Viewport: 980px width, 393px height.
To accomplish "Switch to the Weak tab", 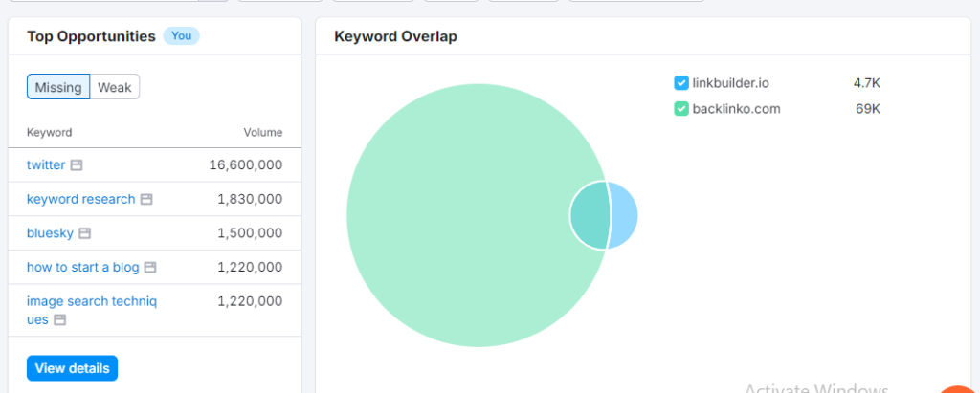I will click(115, 87).
